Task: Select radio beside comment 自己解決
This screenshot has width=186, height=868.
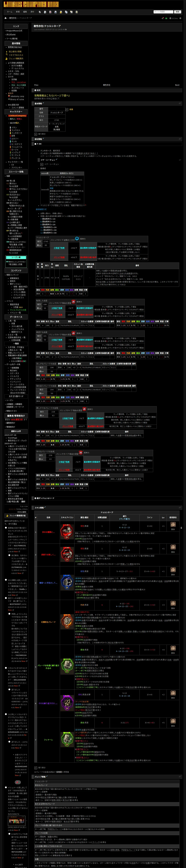Action: [9, 555]
